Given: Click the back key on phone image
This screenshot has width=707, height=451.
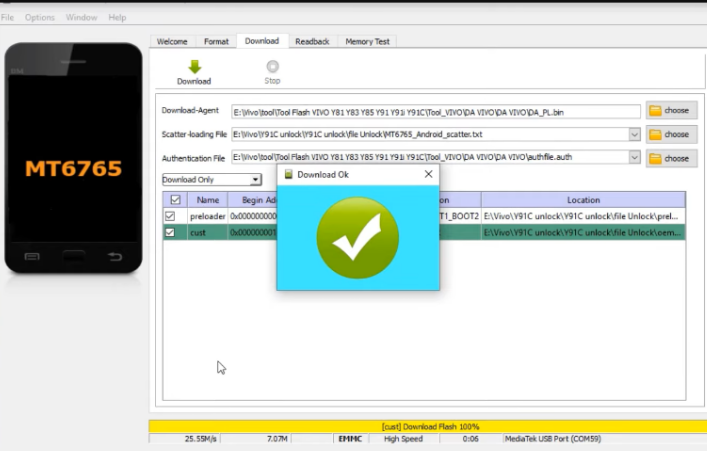Looking at the screenshot, I should tap(115, 257).
